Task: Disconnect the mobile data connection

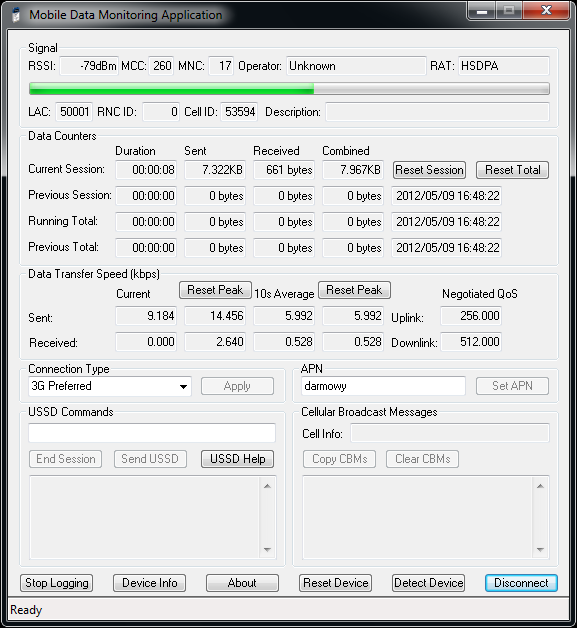Action: [521, 583]
